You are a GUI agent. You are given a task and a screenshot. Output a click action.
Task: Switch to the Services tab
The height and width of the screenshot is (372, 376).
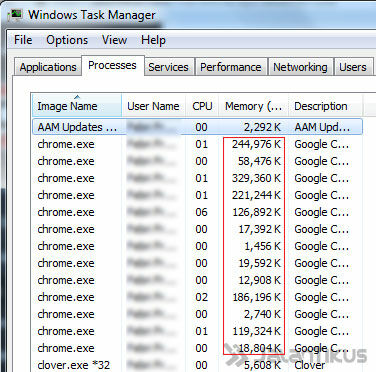[168, 67]
